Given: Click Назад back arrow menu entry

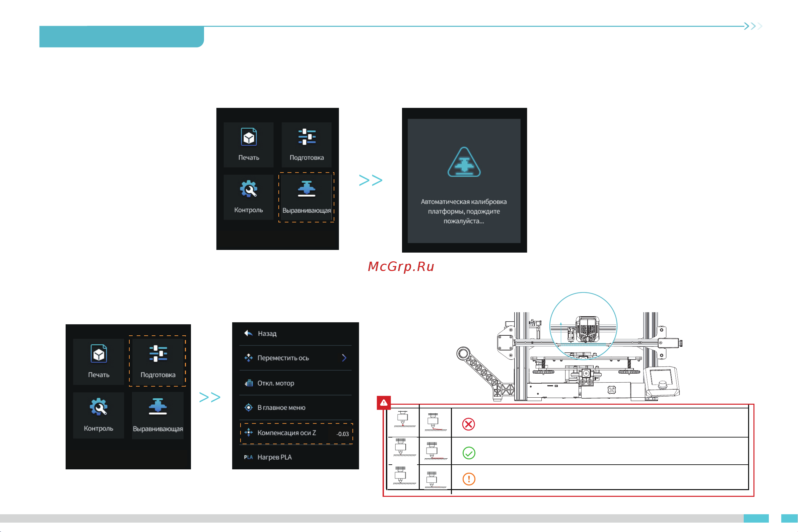Looking at the screenshot, I should tap(295, 334).
